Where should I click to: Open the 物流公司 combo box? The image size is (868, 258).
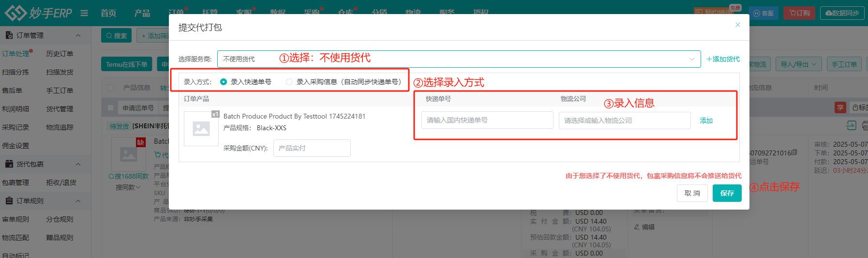coord(625,121)
